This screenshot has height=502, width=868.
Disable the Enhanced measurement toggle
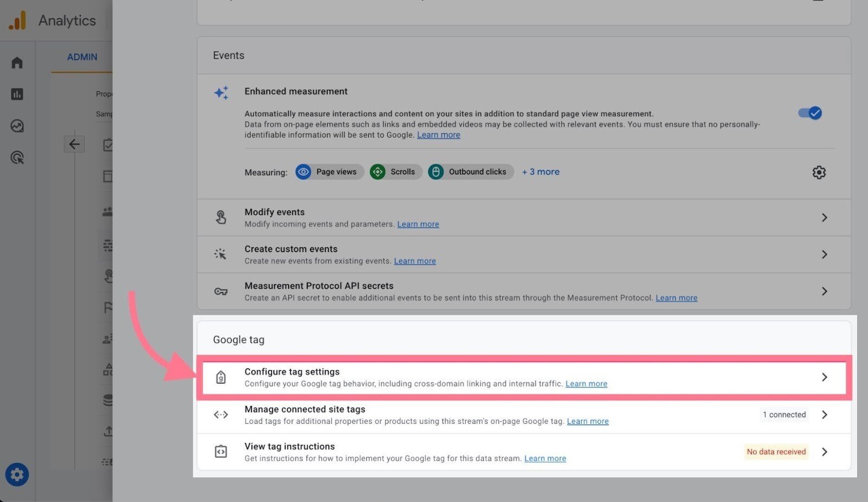click(809, 113)
